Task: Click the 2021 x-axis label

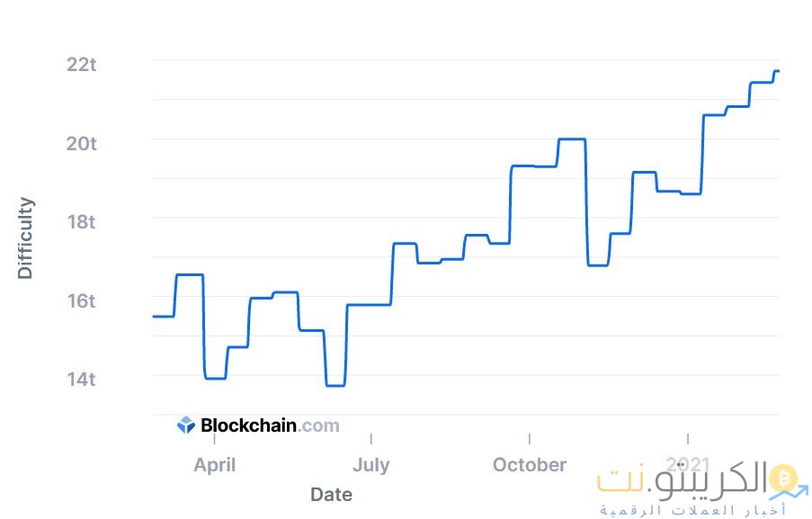Action: click(688, 465)
